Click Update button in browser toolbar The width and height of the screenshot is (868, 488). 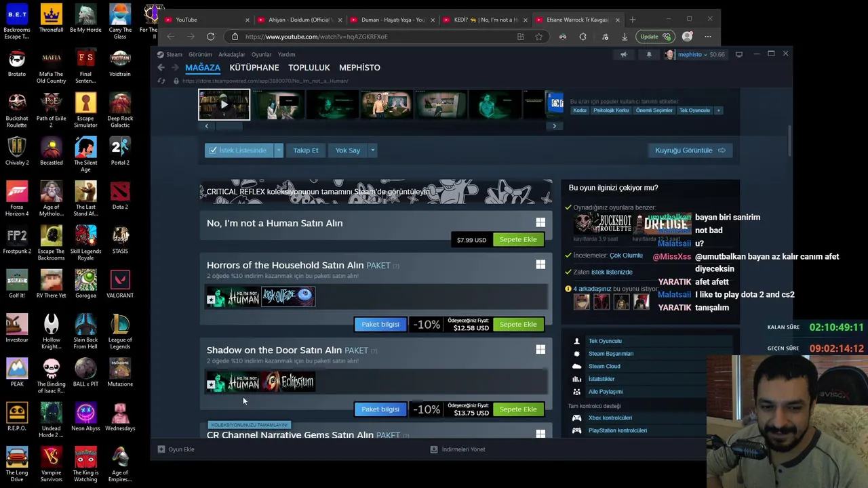pyautogui.click(x=654, y=37)
